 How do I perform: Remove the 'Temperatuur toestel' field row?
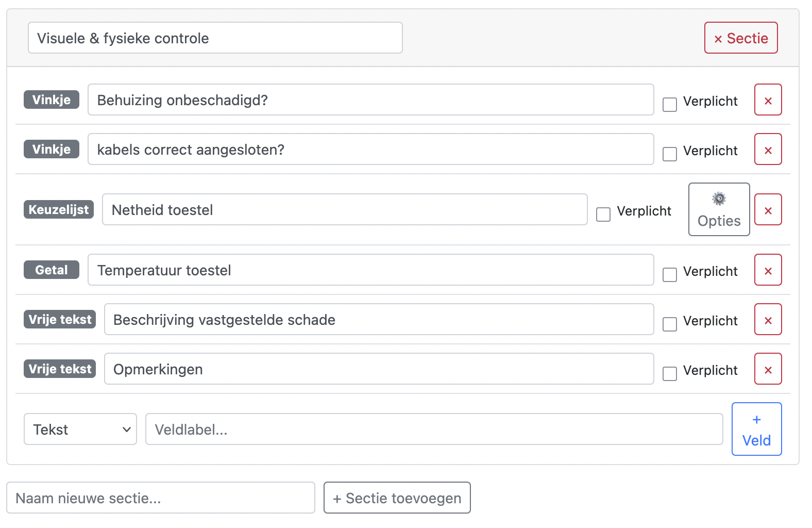point(768,270)
